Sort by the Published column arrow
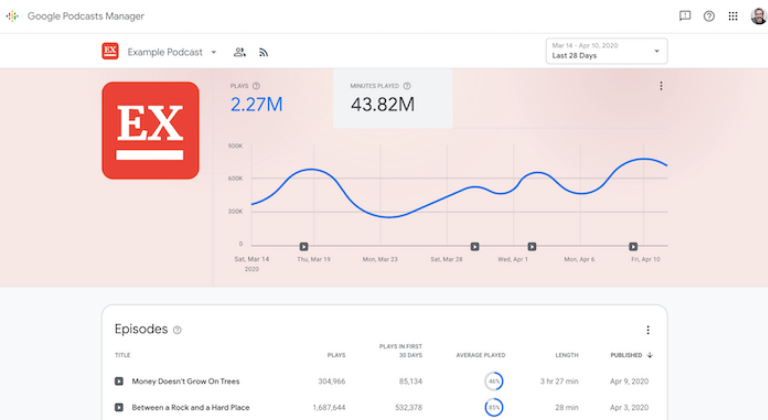 [x=649, y=355]
